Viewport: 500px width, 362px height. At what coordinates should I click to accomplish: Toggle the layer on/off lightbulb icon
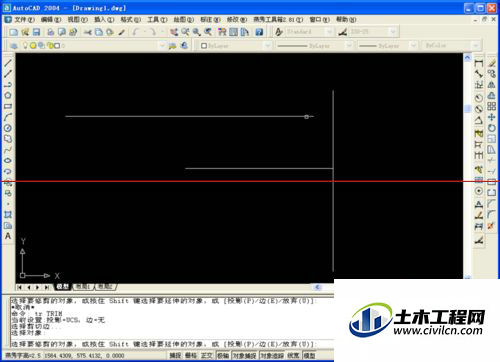coord(25,45)
